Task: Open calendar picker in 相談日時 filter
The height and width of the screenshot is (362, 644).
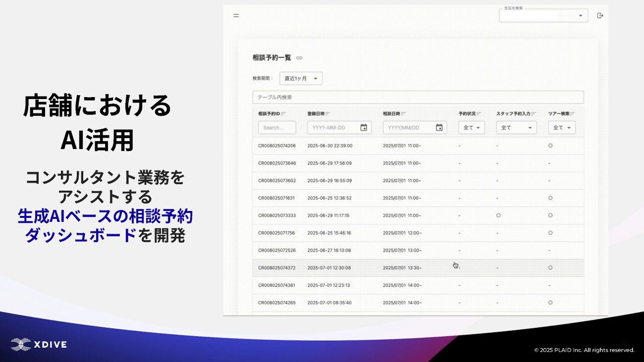Action: 439,127
